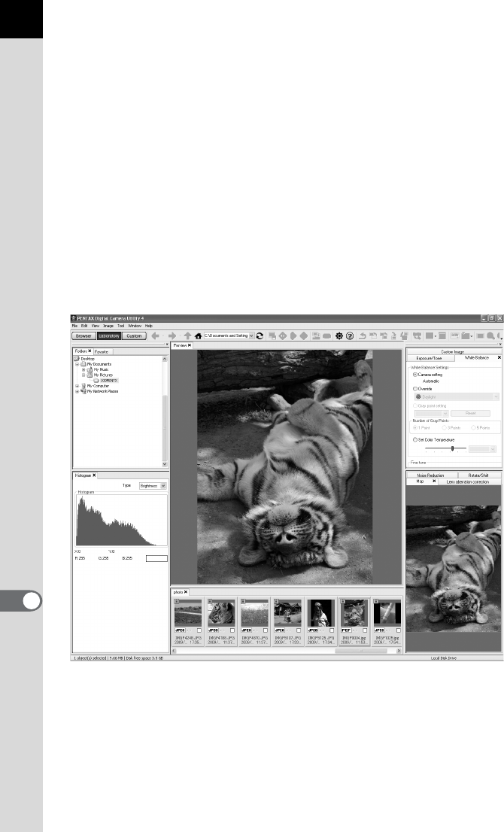Close the photo thumbnail tab
Viewport: 504px width, 832px height.
[x=186, y=592]
